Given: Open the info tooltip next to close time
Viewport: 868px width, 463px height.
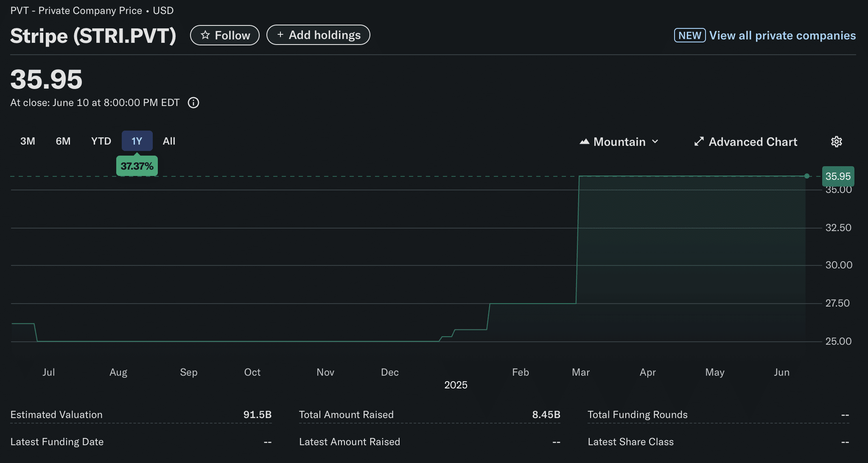Looking at the screenshot, I should click(193, 103).
